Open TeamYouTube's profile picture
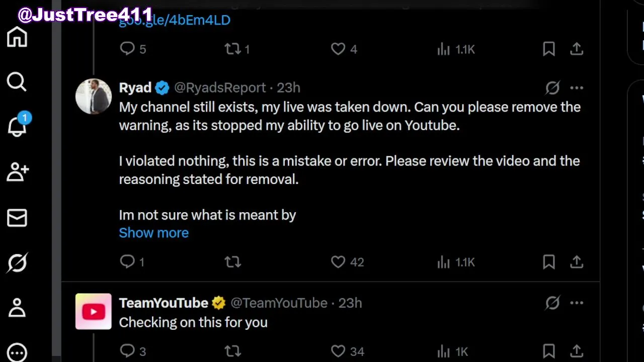This screenshot has width=644, height=362. 94,312
